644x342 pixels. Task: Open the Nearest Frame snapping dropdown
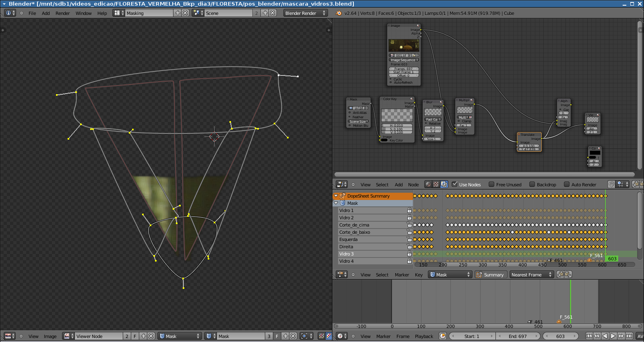531,275
